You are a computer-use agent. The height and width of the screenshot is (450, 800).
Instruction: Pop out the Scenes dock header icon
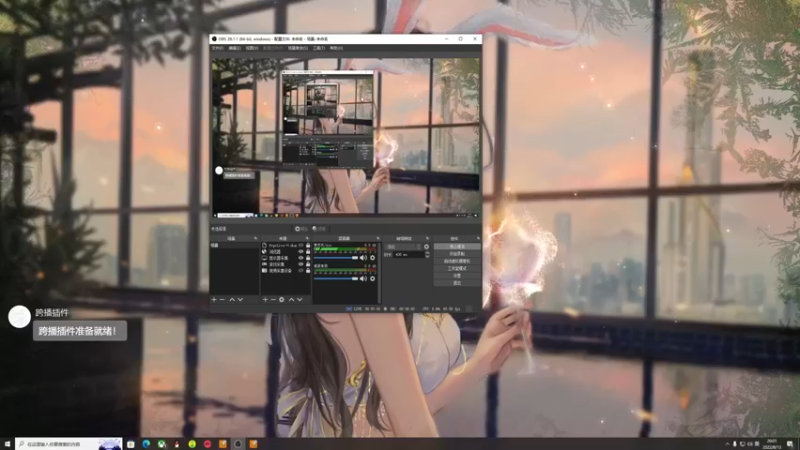point(256,238)
